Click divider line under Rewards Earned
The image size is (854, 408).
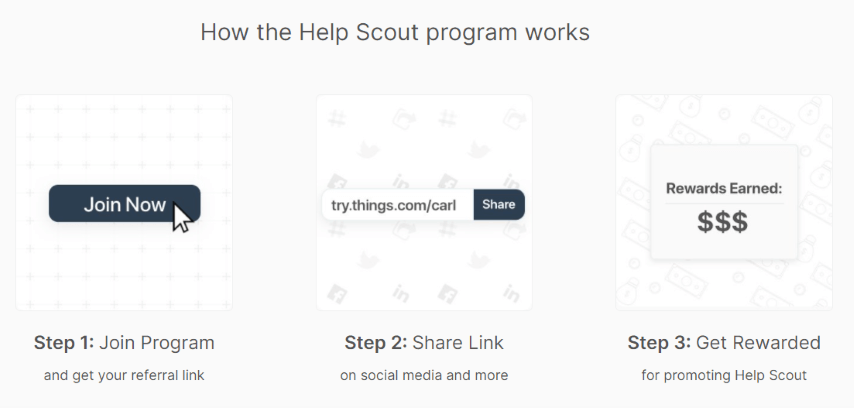pyautogui.click(x=724, y=203)
